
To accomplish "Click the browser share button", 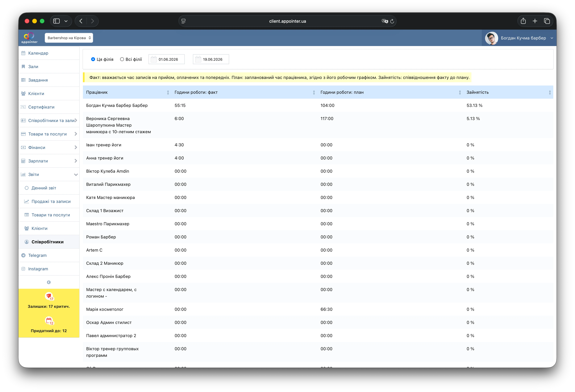I will coord(523,21).
